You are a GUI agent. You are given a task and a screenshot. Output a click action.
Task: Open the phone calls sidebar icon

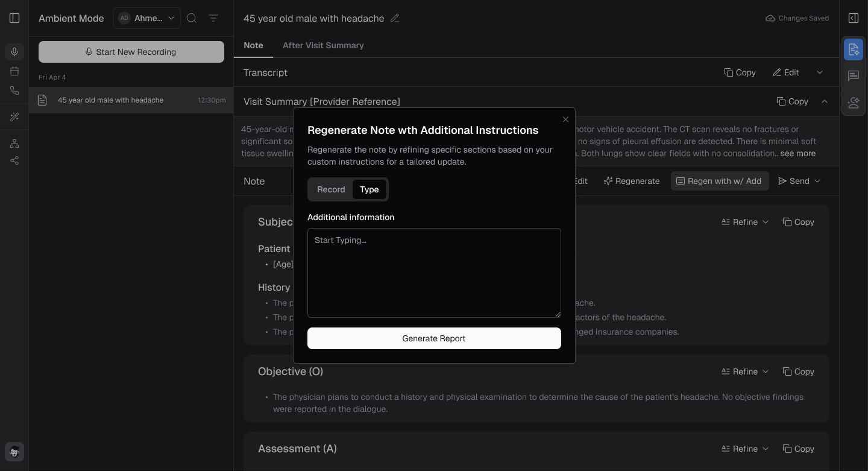click(x=14, y=90)
